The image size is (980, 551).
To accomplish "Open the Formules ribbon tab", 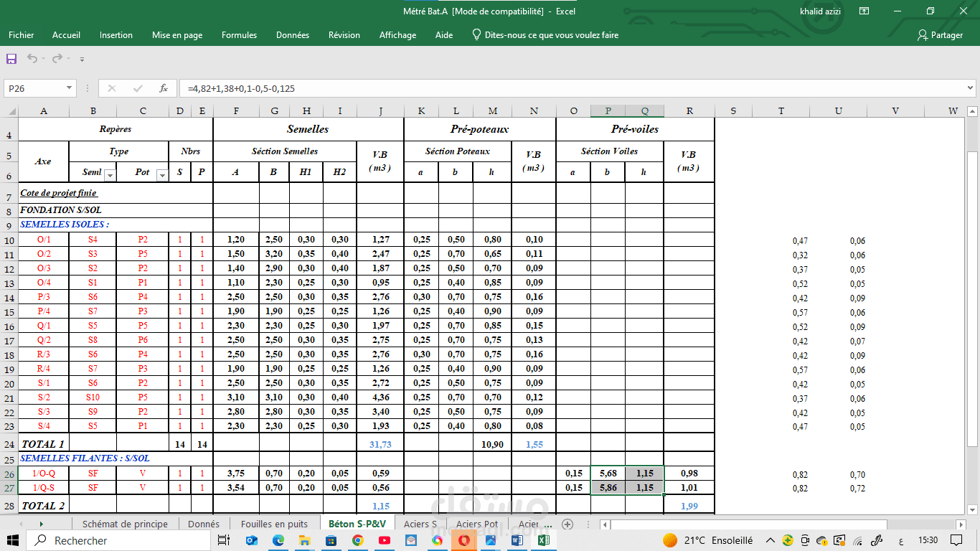I will (239, 34).
